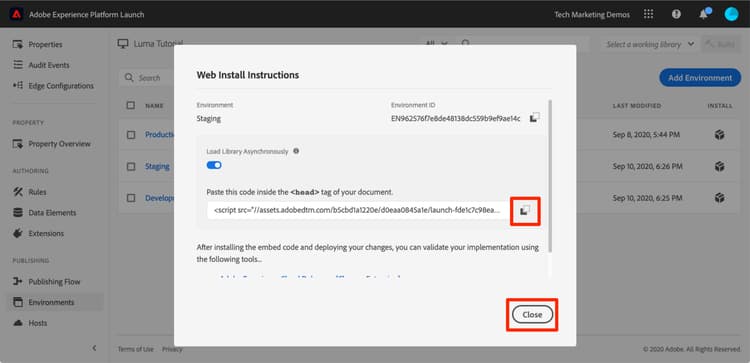The image size is (750, 363).
Task: Open the All filter dropdown
Action: coord(436,44)
